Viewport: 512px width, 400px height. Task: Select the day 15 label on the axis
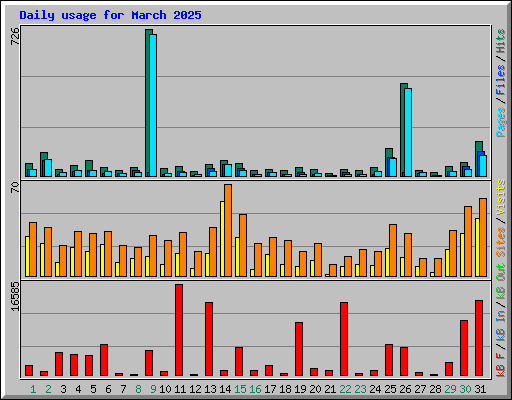click(x=240, y=389)
